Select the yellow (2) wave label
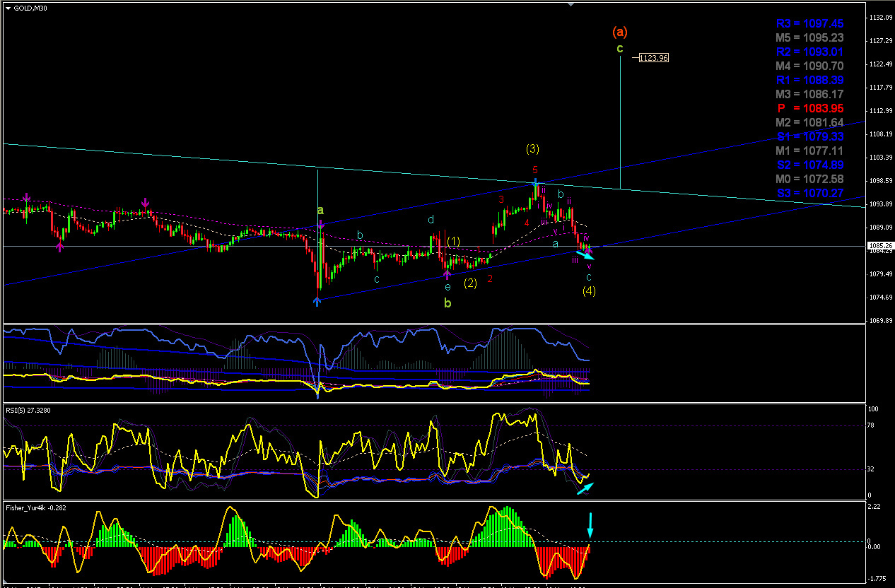895x588 pixels. (x=470, y=283)
